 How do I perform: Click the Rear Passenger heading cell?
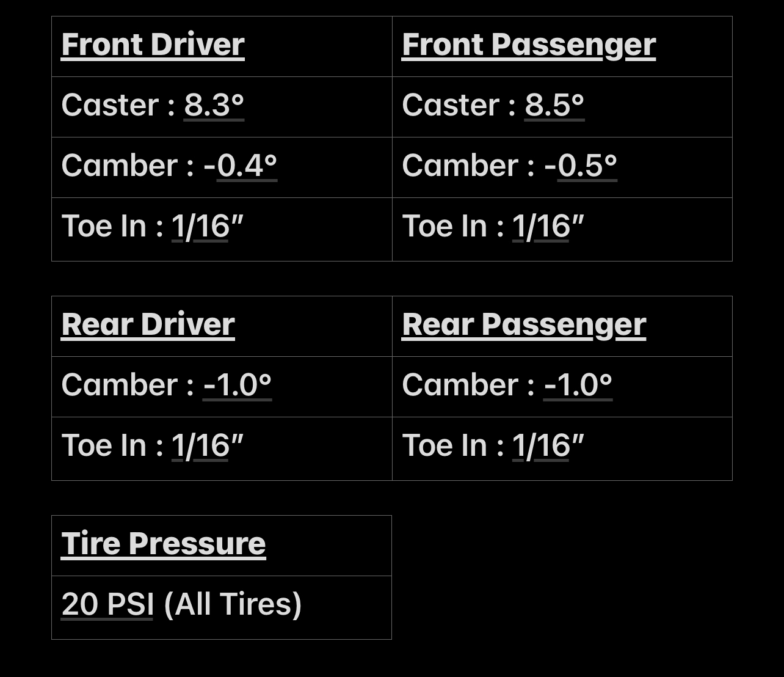pyautogui.click(x=562, y=326)
